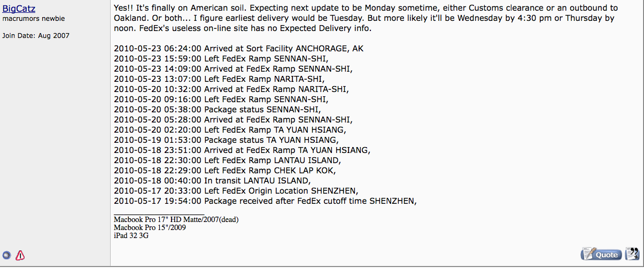Click the Left FedEx Origin Location SHENZHEN line
The image size is (644, 268).
pos(236,191)
